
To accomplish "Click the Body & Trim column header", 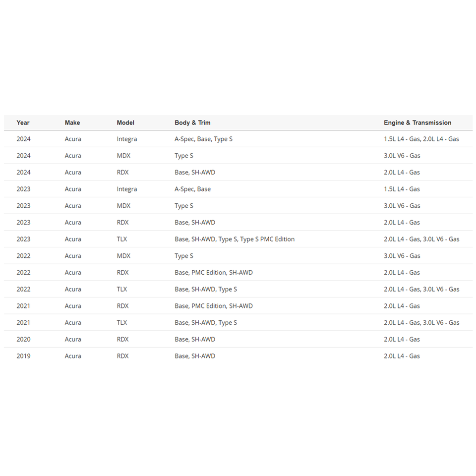I will 192,122.
